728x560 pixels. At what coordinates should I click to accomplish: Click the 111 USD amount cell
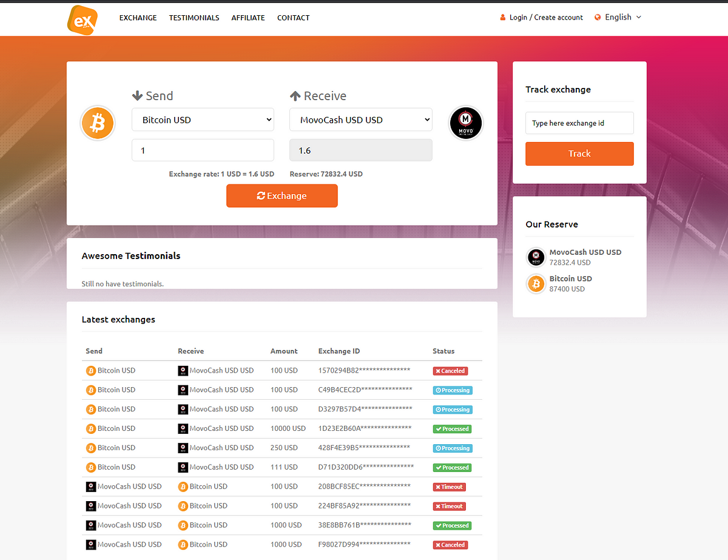[284, 468]
